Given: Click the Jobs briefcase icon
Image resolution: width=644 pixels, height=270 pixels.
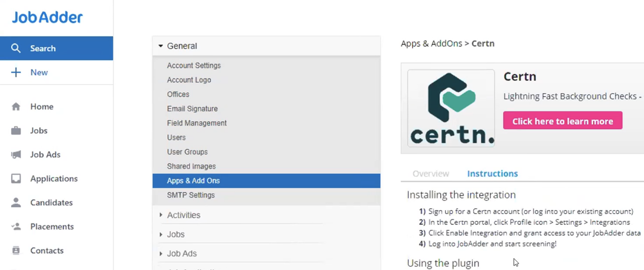Looking at the screenshot, I should [x=16, y=131].
